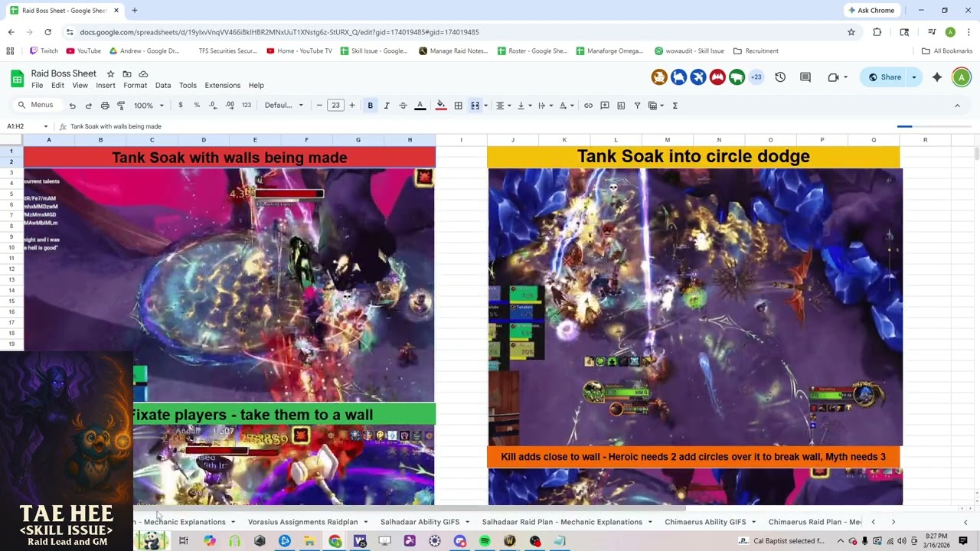Insert a comment from the toolbar
980x551 pixels.
605,106
